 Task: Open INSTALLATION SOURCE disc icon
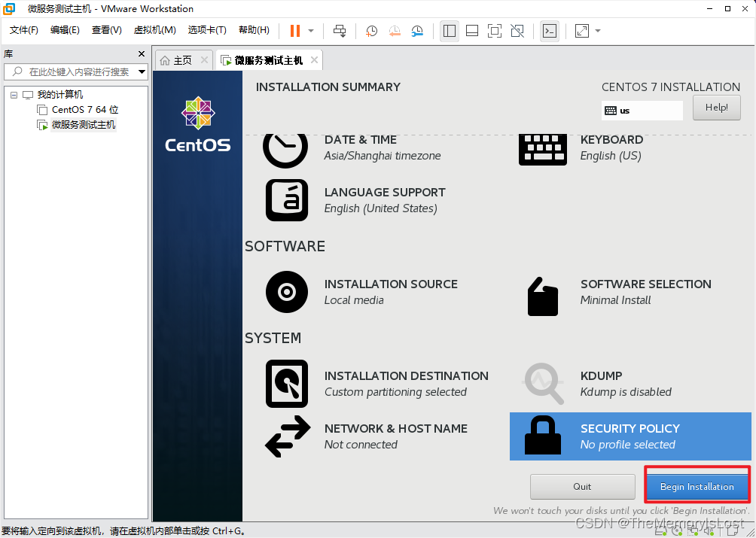287,292
